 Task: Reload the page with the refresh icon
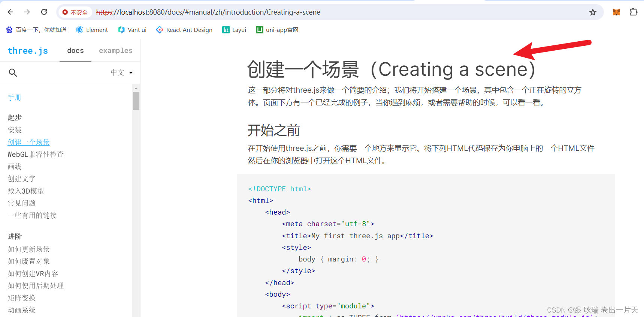[x=44, y=12]
